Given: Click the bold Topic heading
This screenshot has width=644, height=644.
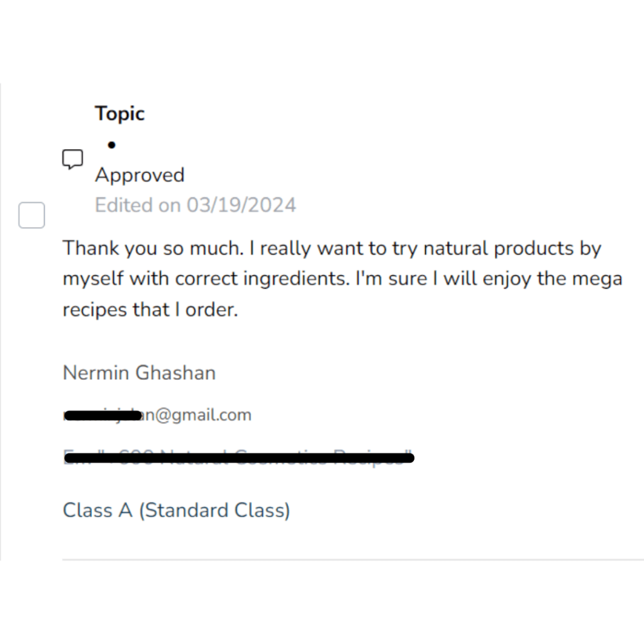Looking at the screenshot, I should click(x=119, y=114).
